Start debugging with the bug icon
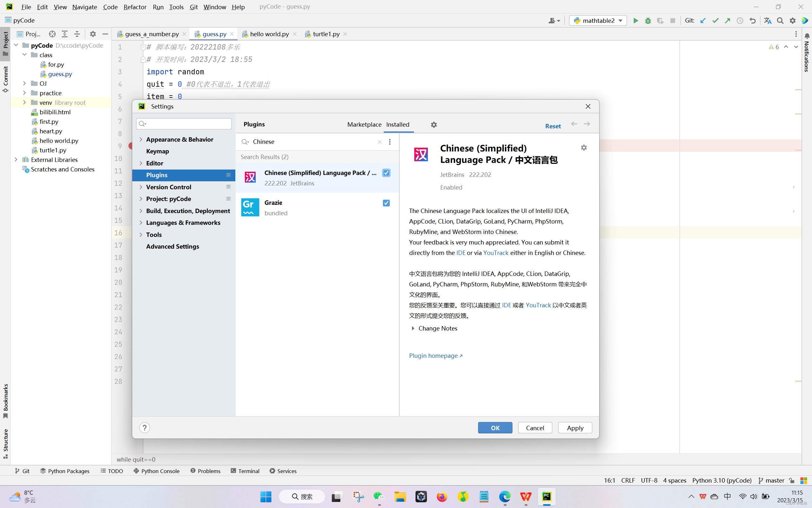 point(648,21)
